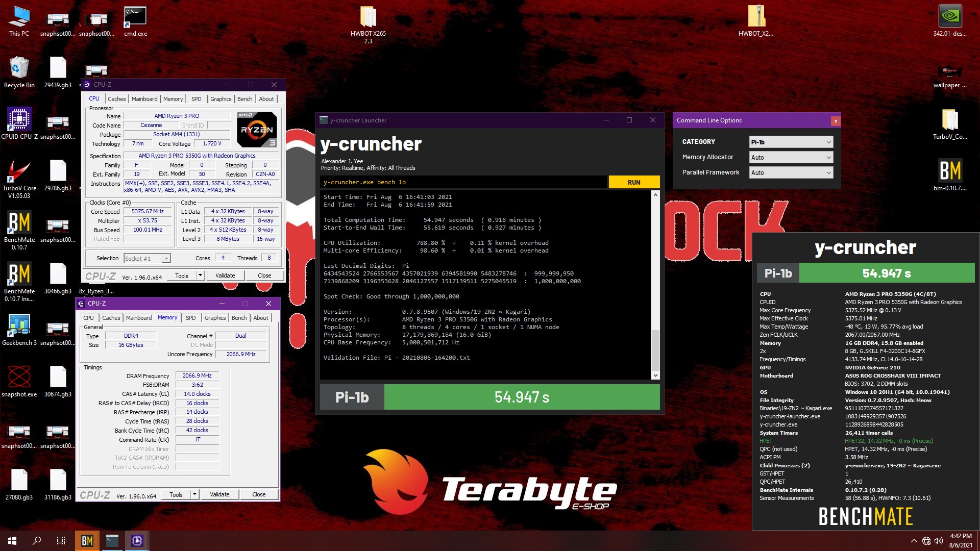Screen dimensions: 980x551
Task: Click Tools button in bottom CPU-Z window
Action: (176, 494)
